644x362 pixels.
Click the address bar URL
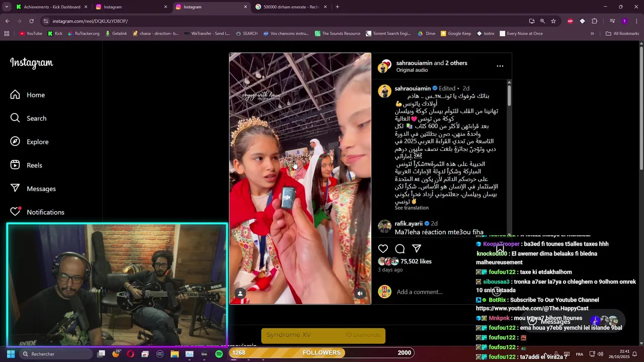(90, 21)
